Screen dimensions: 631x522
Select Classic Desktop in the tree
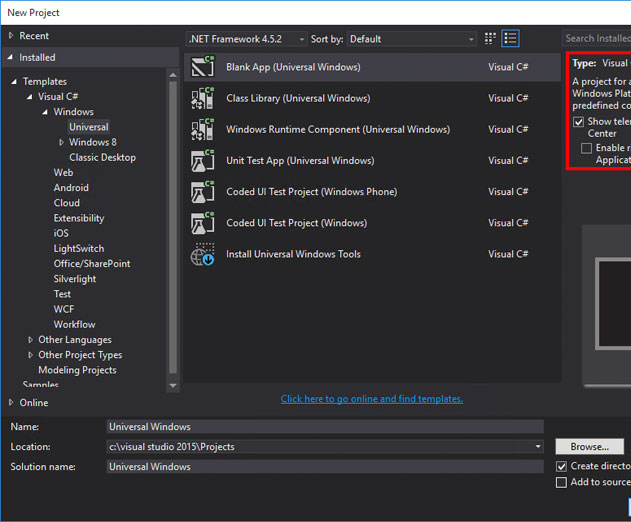click(x=102, y=157)
